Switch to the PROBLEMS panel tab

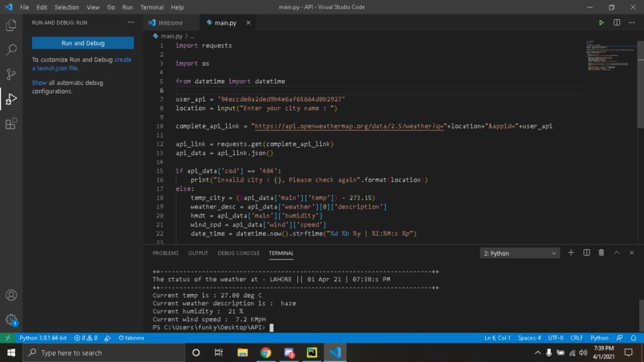[165, 253]
